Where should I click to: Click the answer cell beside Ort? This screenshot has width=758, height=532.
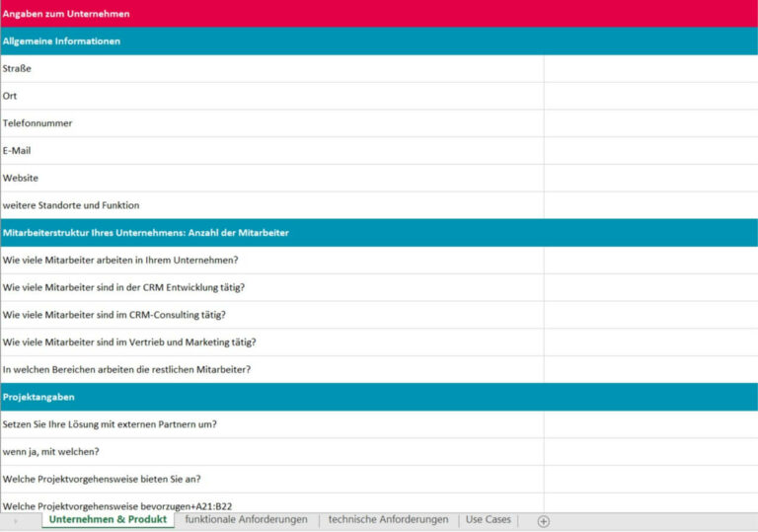pos(649,96)
